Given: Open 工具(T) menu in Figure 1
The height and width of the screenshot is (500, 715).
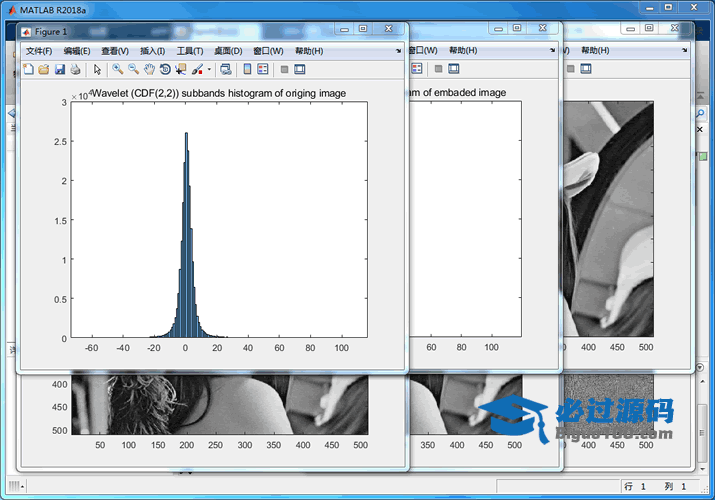Looking at the screenshot, I should pos(190,50).
